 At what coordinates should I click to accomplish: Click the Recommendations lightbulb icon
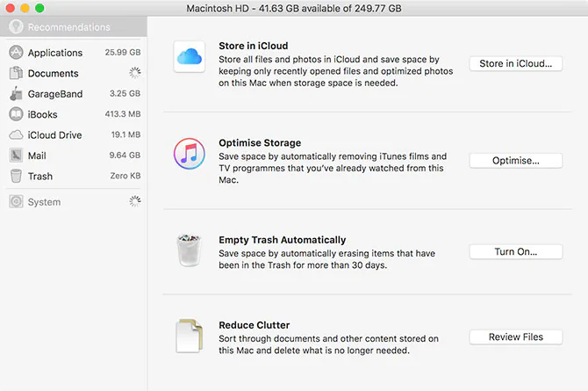(16, 26)
